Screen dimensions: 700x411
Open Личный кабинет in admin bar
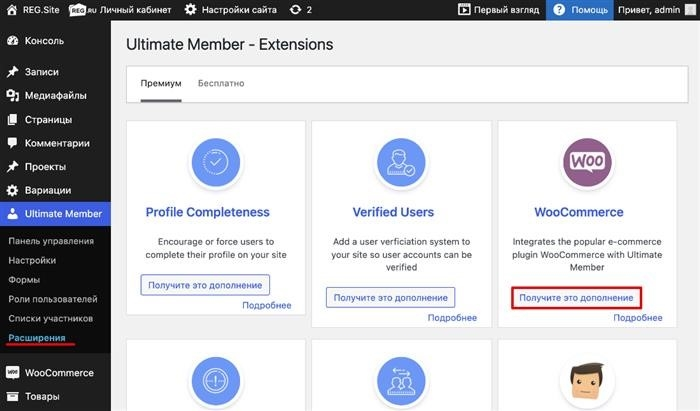(x=120, y=9)
